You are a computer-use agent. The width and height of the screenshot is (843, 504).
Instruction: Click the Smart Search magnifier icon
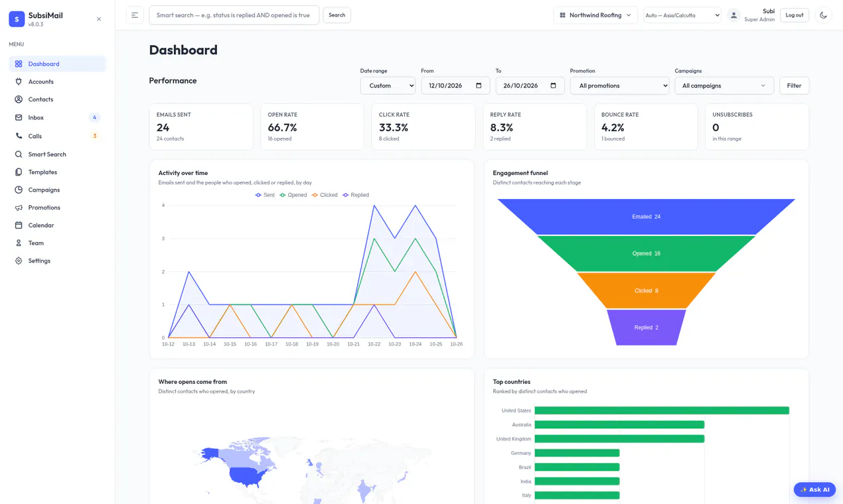point(19,155)
